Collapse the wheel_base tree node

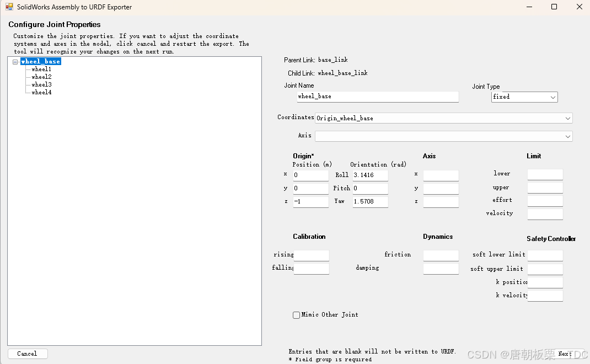15,61
